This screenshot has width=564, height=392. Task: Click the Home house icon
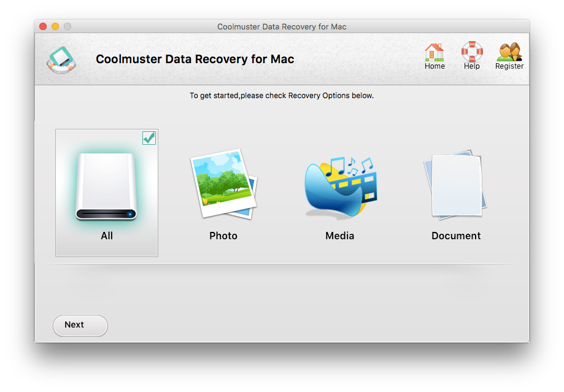coord(434,52)
